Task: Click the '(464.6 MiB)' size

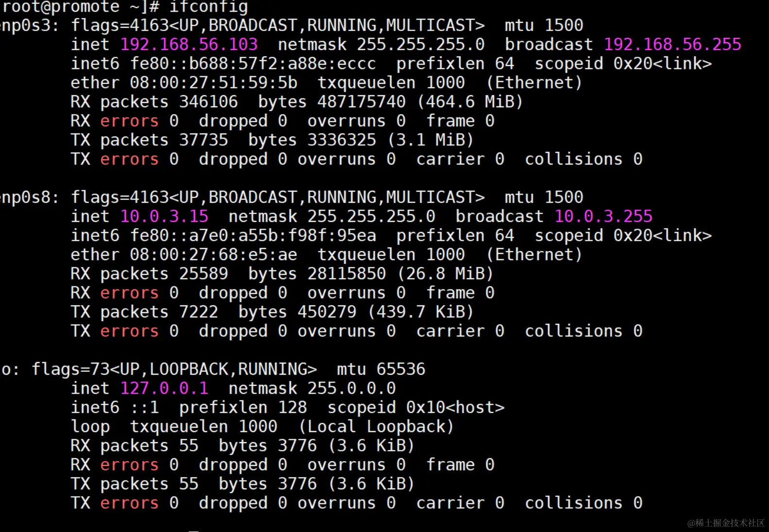Action: (470, 101)
